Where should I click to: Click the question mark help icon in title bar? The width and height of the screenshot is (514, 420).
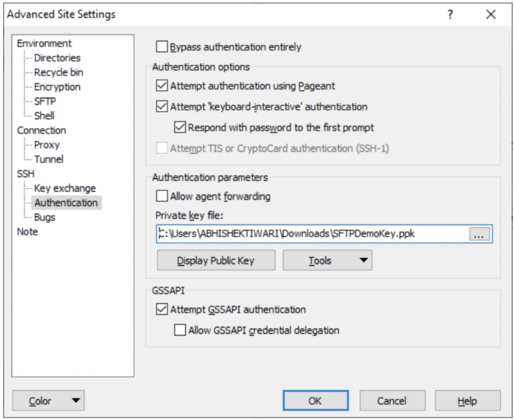[x=450, y=14]
